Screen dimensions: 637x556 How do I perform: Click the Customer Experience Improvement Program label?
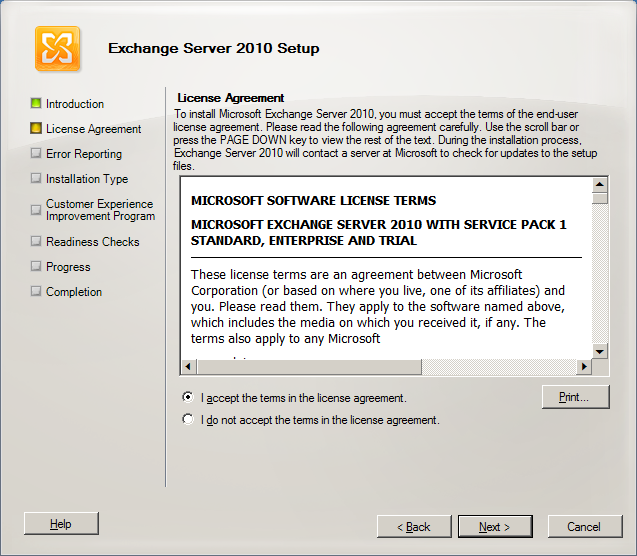point(100,210)
